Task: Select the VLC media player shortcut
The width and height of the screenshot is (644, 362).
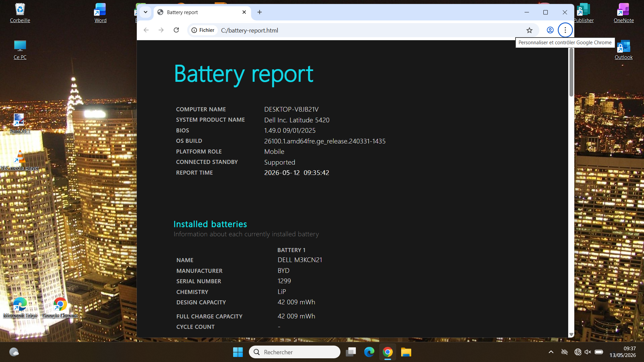Action: (20, 160)
